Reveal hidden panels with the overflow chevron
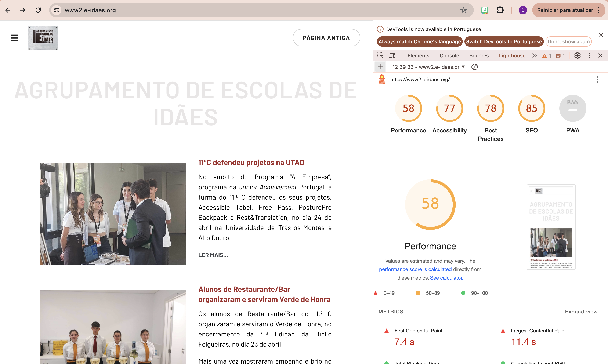 [x=535, y=55]
